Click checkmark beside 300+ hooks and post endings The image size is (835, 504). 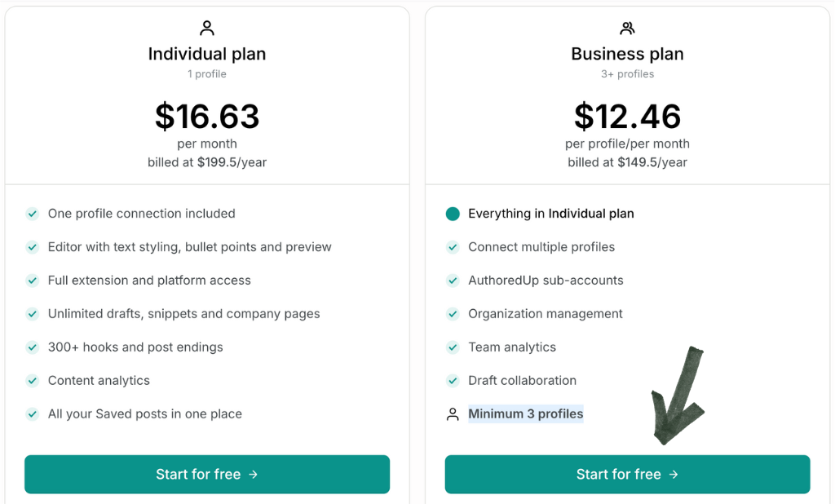click(x=33, y=347)
